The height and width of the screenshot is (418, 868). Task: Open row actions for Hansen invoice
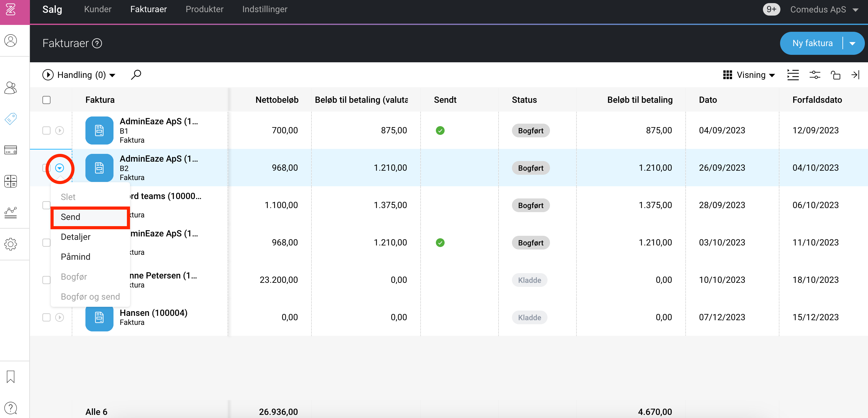60,317
